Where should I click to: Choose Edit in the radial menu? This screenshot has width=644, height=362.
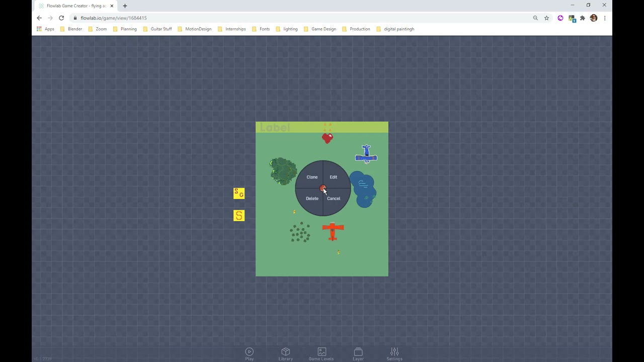[x=333, y=177]
